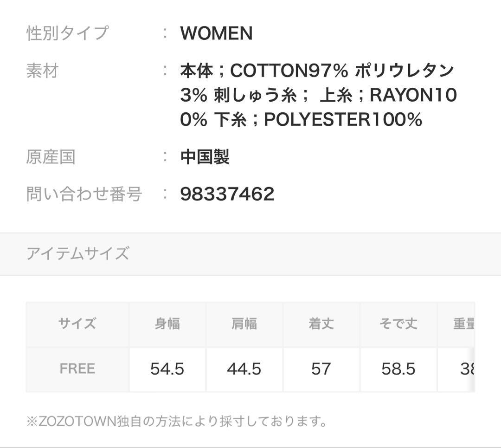501x448 pixels.
Task: Select the FREE size row label
Action: pyautogui.click(x=77, y=369)
